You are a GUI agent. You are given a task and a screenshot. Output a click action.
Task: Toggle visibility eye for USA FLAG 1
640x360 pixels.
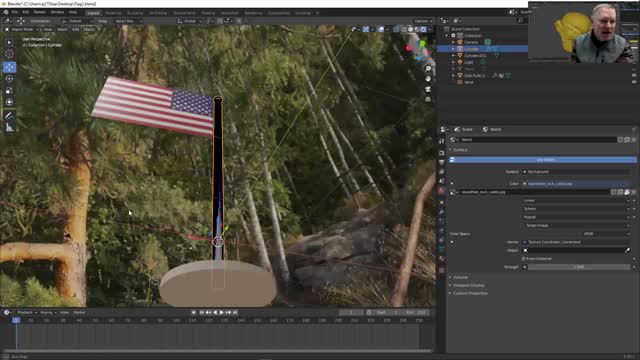pyautogui.click(x=634, y=76)
